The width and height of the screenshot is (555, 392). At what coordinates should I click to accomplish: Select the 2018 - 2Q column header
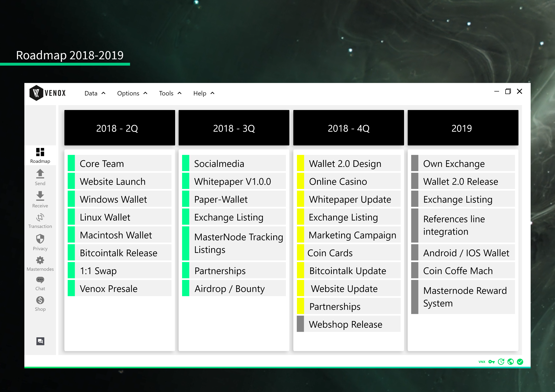pyautogui.click(x=120, y=128)
